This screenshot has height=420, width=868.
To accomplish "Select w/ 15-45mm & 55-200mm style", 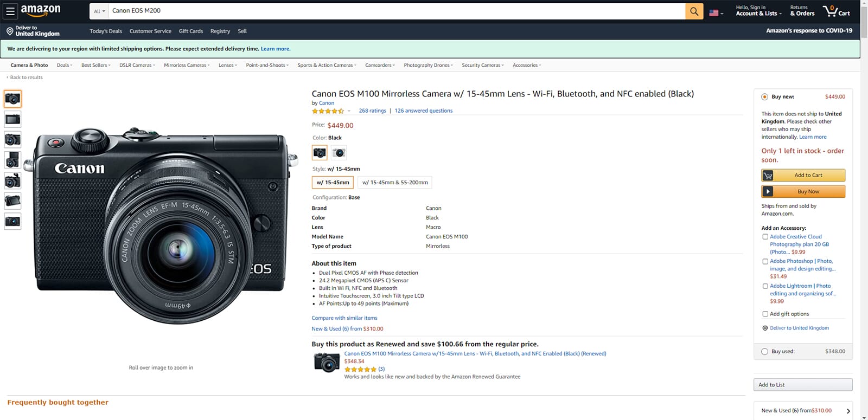I will tap(395, 183).
